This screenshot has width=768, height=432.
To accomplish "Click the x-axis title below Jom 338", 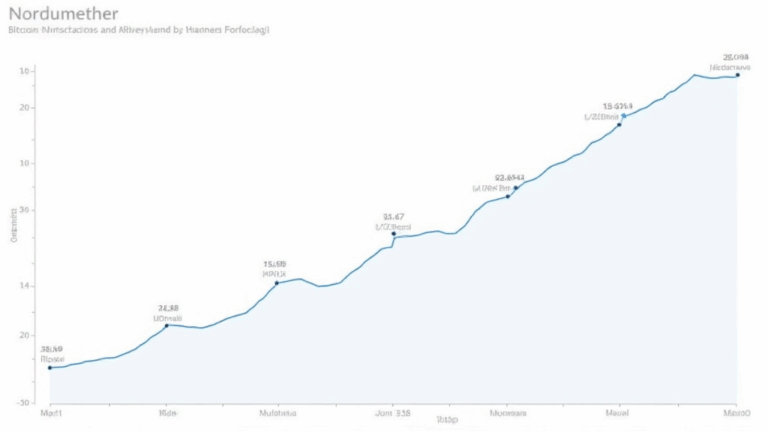I will click(x=447, y=422).
